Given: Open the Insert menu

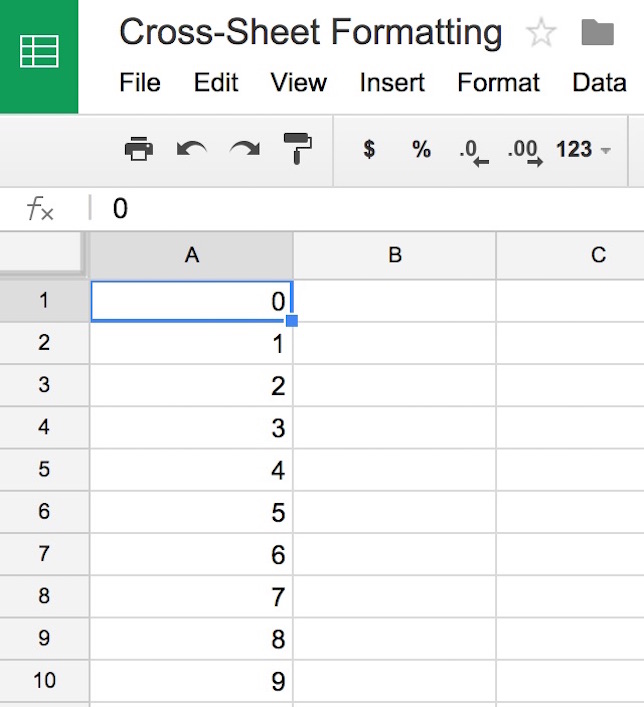Looking at the screenshot, I should click(x=392, y=83).
